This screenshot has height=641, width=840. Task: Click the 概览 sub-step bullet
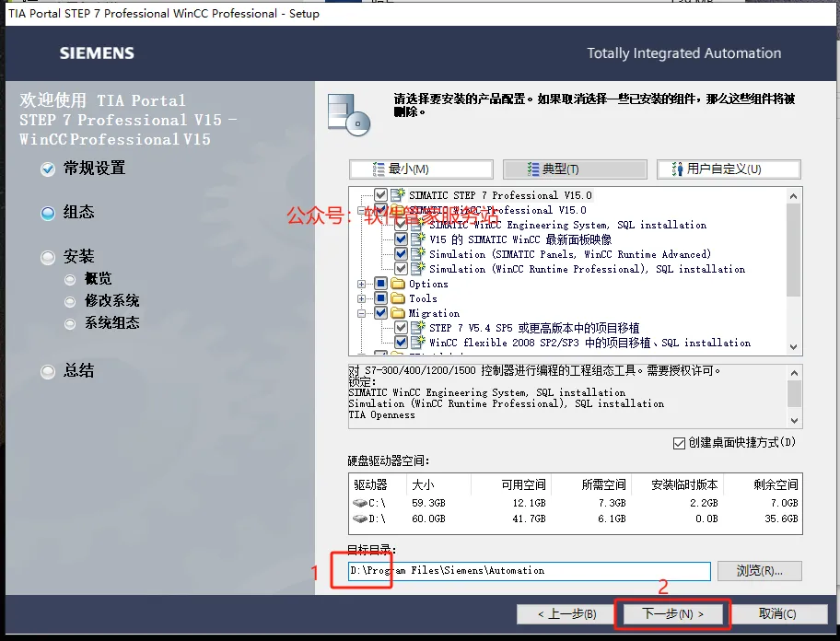click(70, 280)
